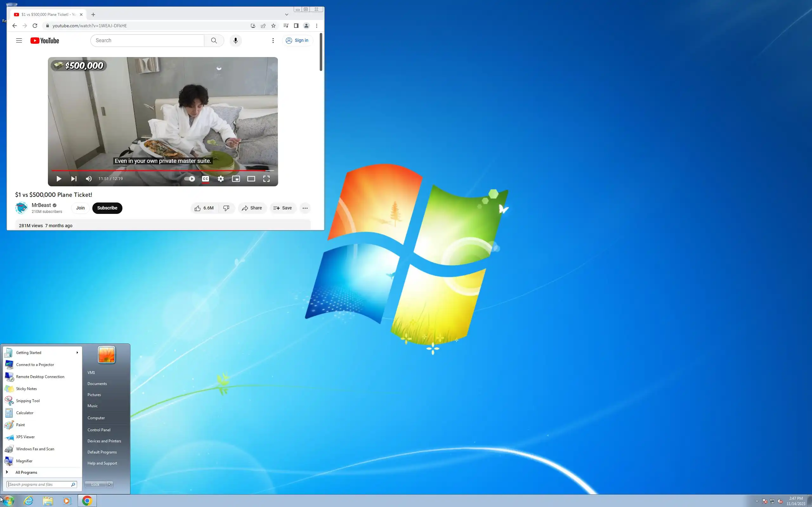
Task: Open video settings gear
Action: point(220,179)
